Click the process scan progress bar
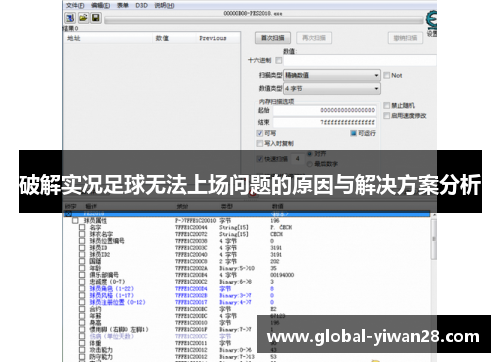 [264, 20]
